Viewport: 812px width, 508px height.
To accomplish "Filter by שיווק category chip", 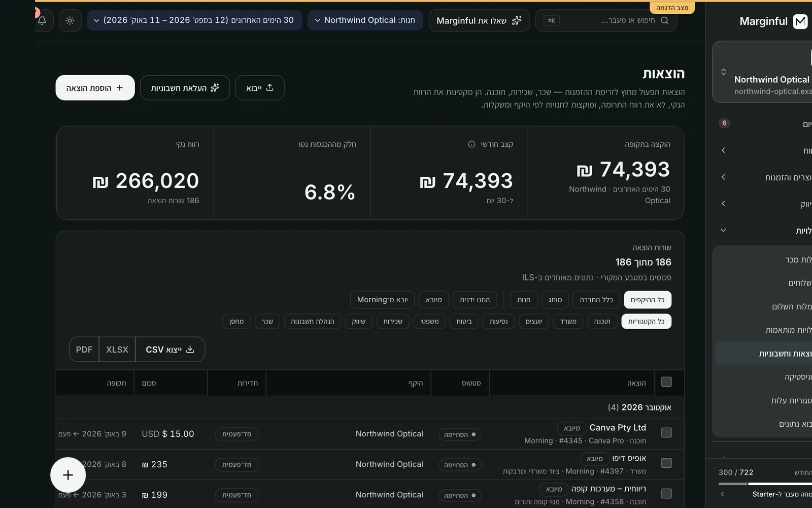I will point(359,322).
